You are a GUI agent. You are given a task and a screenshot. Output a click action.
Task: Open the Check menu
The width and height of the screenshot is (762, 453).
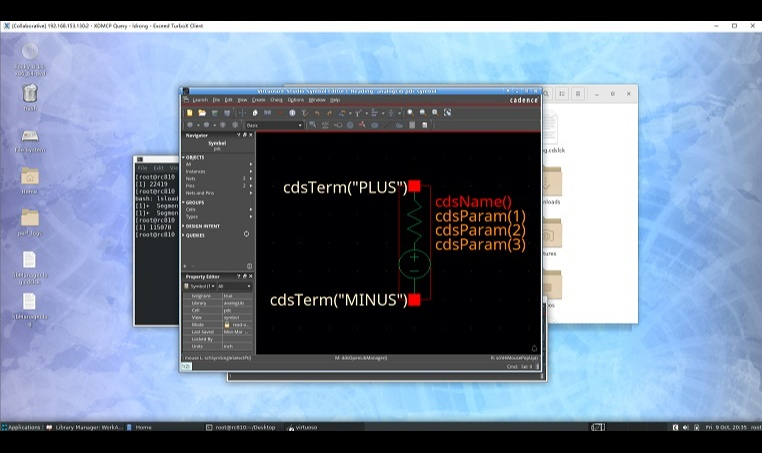tap(277, 100)
